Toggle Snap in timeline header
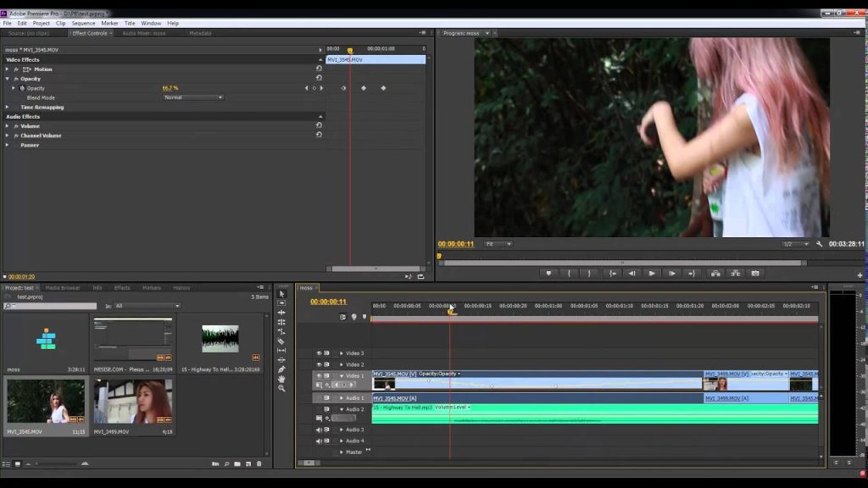The width and height of the screenshot is (868, 488). 342,317
